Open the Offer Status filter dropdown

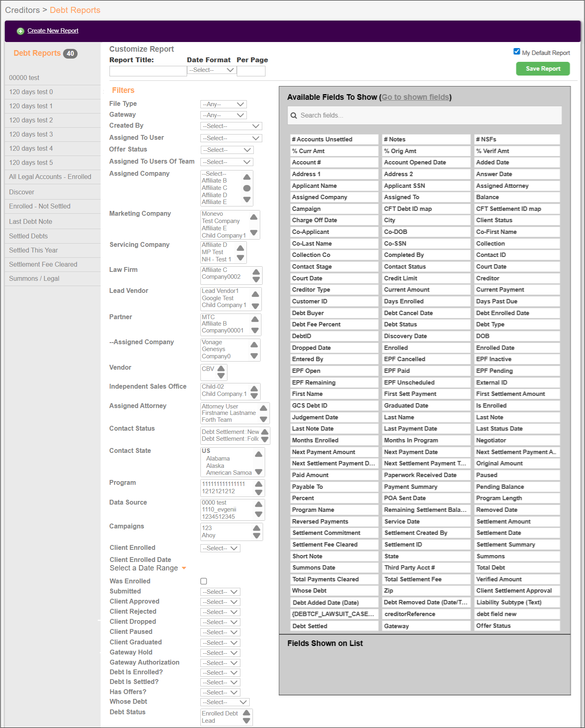(227, 150)
